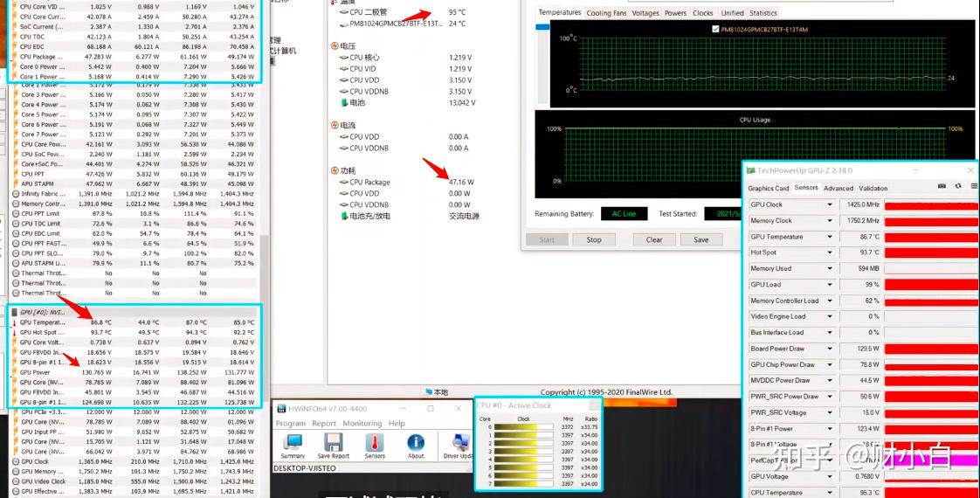The image size is (980, 498).
Task: Click the Core 0 yellow clock bar
Action: 524,426
